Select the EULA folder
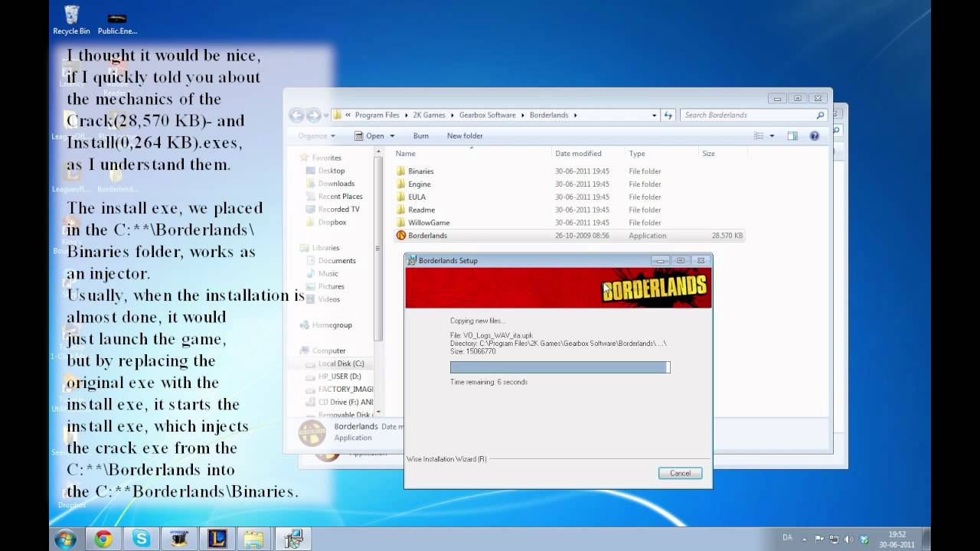980x551 pixels. click(x=411, y=197)
